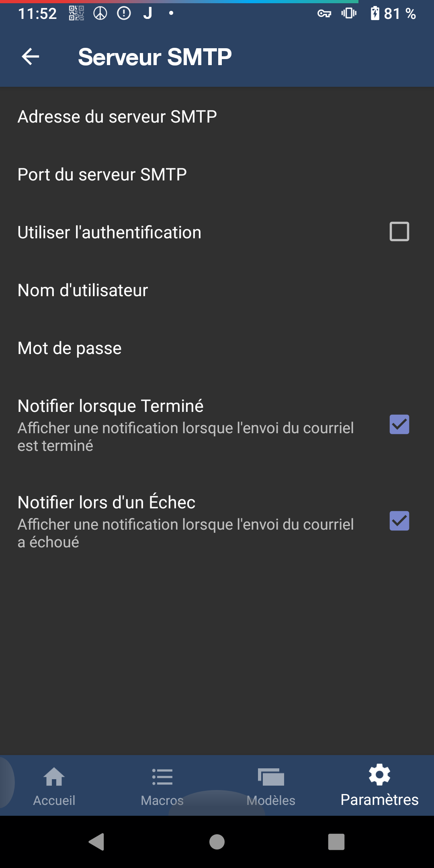Open the Macros list icon
Image resolution: width=434 pixels, height=868 pixels.
pyautogui.click(x=162, y=777)
